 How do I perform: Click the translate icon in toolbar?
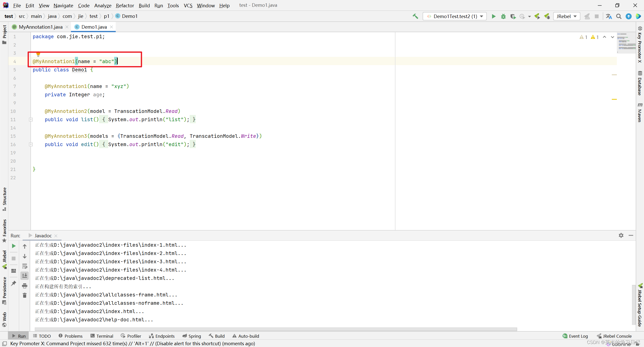(x=609, y=16)
